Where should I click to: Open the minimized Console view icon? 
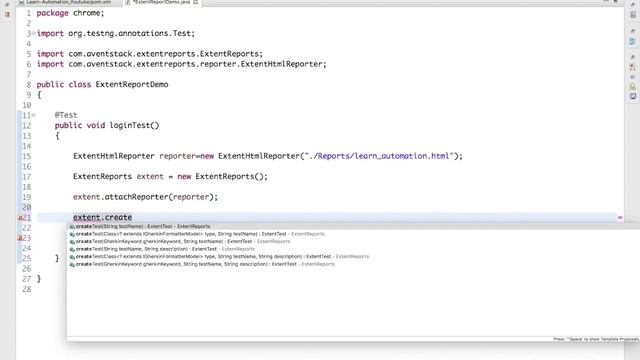(x=633, y=96)
